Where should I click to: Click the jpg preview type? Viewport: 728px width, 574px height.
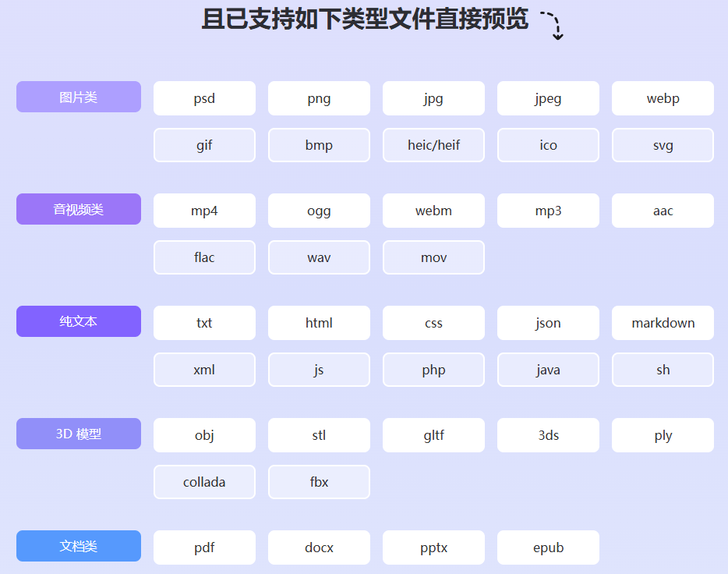(x=433, y=98)
